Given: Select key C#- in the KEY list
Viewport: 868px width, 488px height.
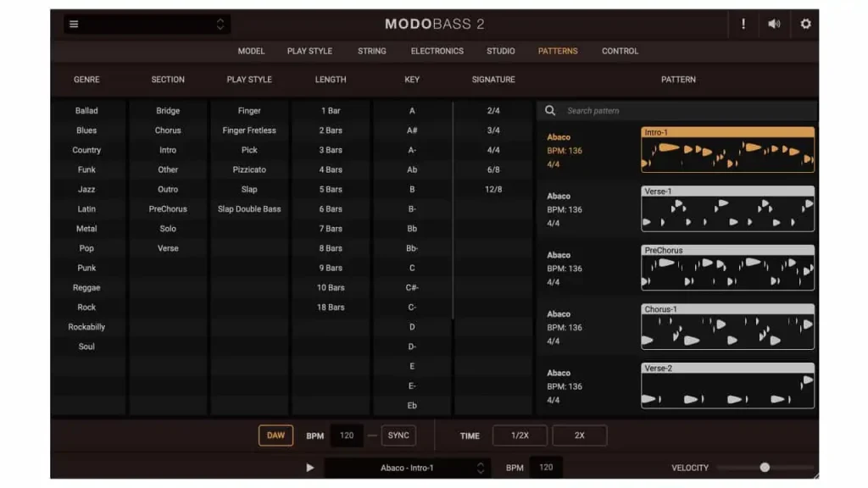Looking at the screenshot, I should pyautogui.click(x=412, y=288).
